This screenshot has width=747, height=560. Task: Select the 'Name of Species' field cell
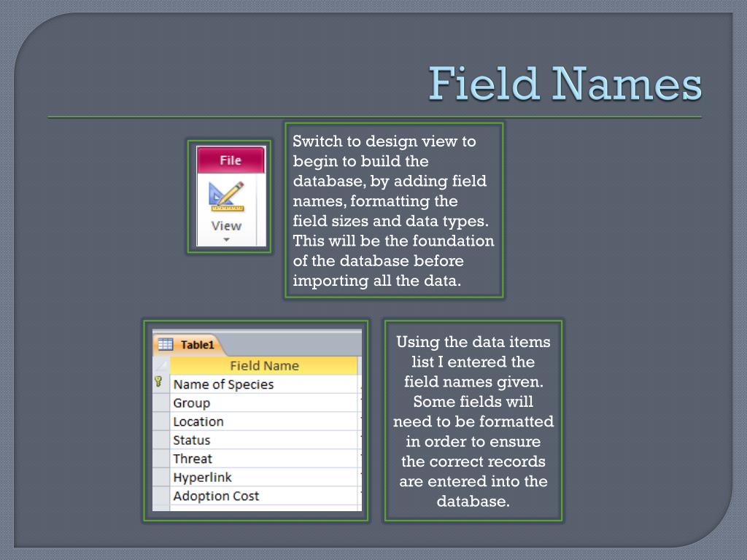[263, 384]
